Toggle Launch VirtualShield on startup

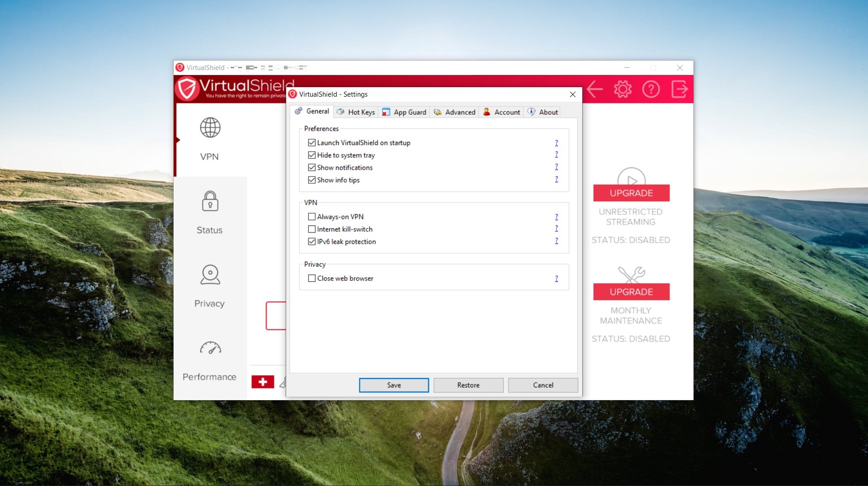coord(311,143)
